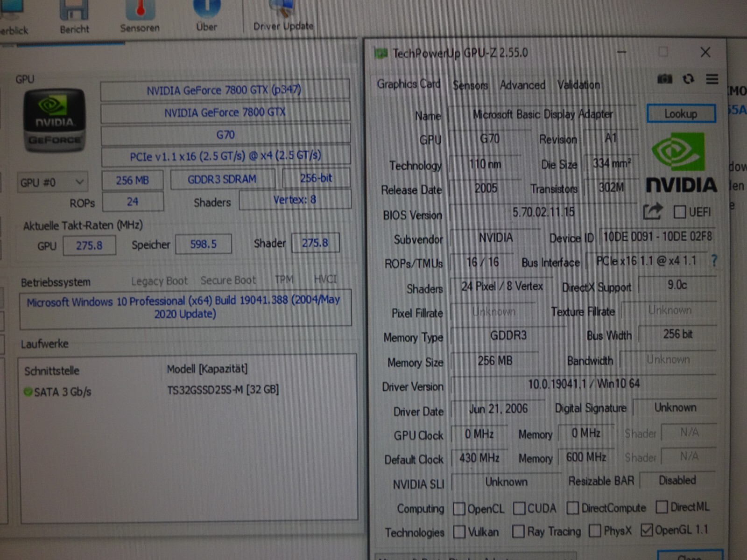This screenshot has height=560, width=747.
Task: Close the GPU-Z window
Action: point(705,52)
